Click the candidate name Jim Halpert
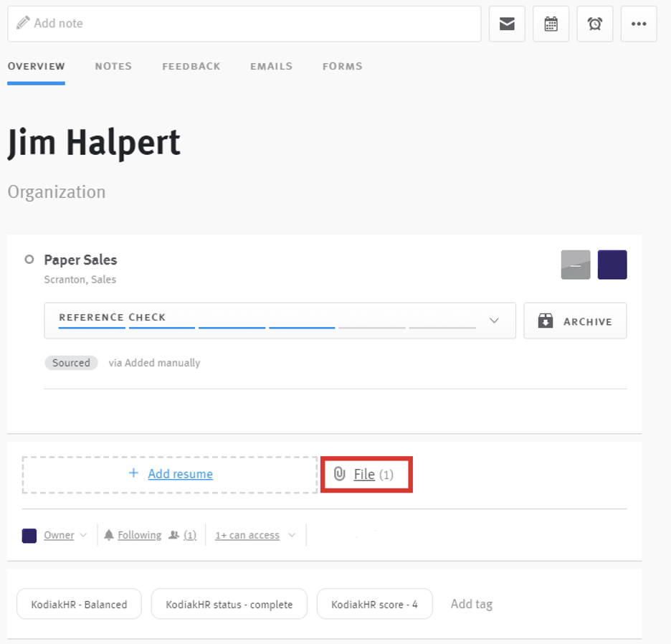 [94, 143]
